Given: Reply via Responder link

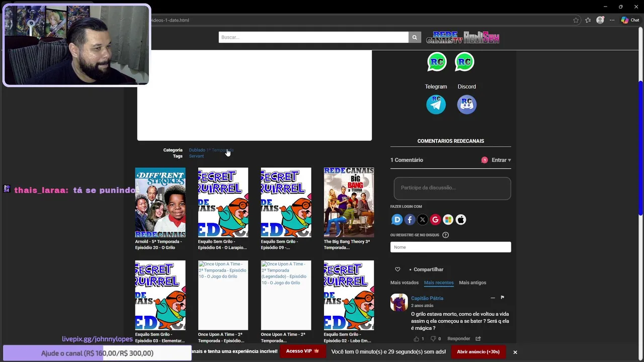Looking at the screenshot, I should [x=459, y=339].
